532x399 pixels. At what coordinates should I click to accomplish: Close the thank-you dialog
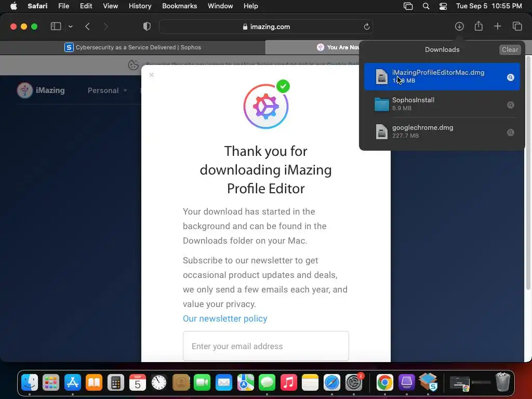pyautogui.click(x=151, y=75)
